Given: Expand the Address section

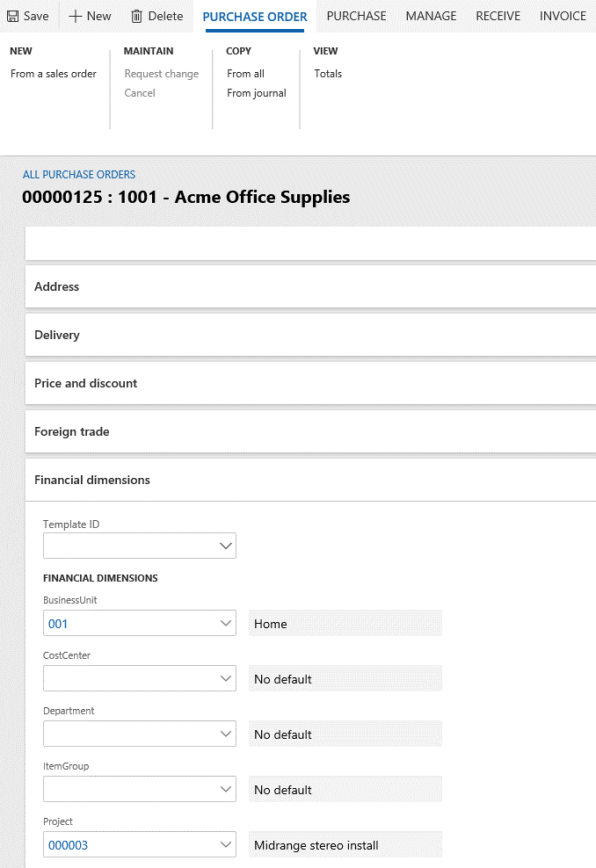Looking at the screenshot, I should [x=310, y=286].
